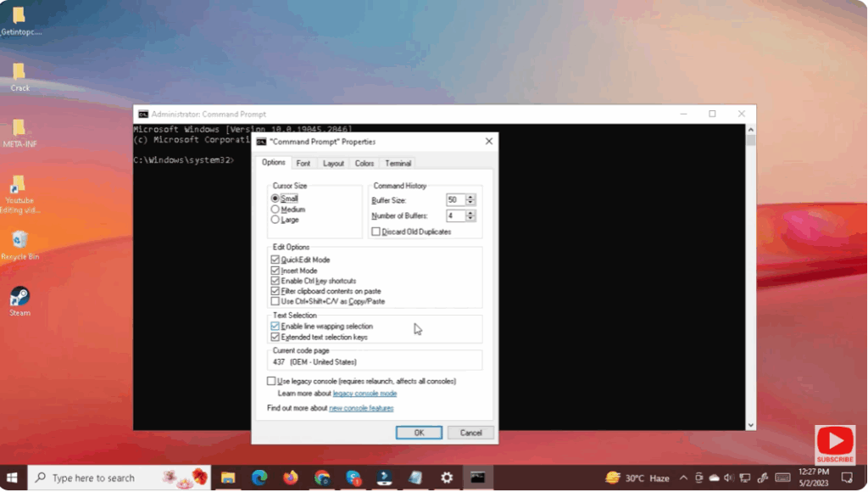Image resolution: width=868 pixels, height=492 pixels.
Task: Switch to the Colors tab
Action: (x=364, y=163)
